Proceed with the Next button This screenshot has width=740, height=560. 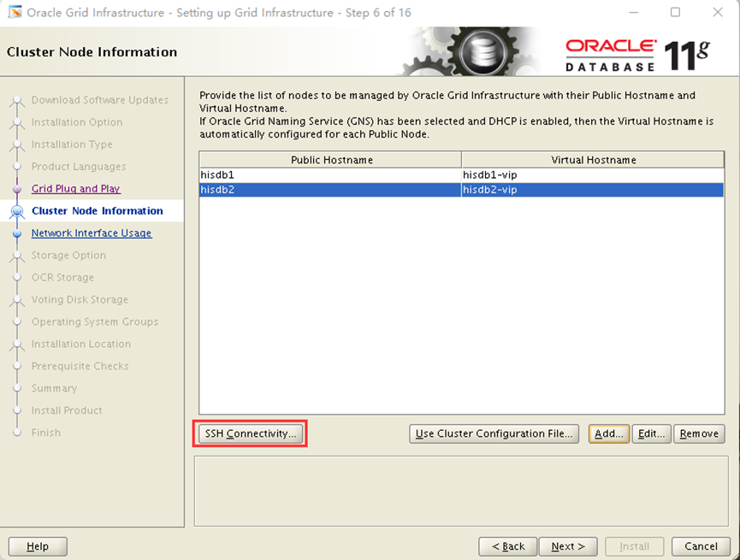pyautogui.click(x=568, y=546)
